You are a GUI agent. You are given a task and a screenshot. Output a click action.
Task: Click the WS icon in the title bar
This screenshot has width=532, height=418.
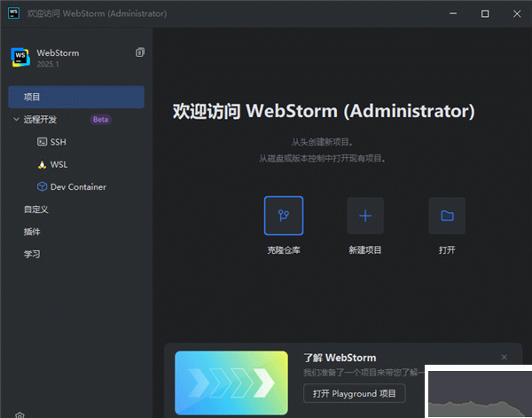[13, 13]
